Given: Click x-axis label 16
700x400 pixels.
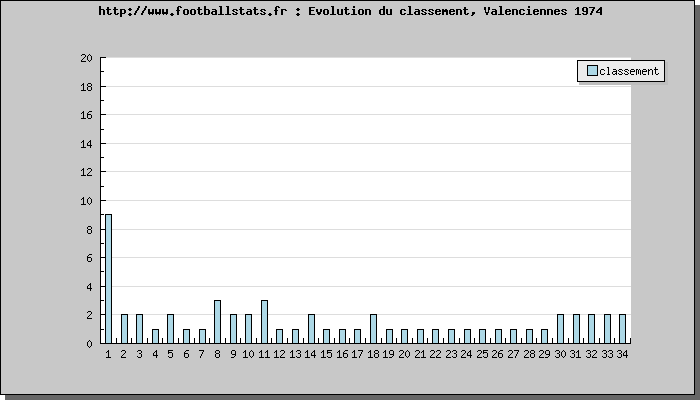Looking at the screenshot, I should click(342, 354).
